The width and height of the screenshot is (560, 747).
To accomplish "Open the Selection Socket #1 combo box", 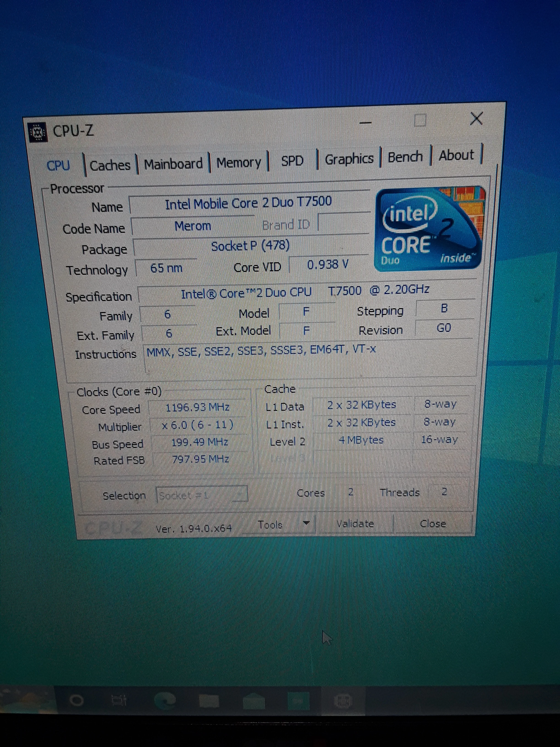I will (202, 495).
